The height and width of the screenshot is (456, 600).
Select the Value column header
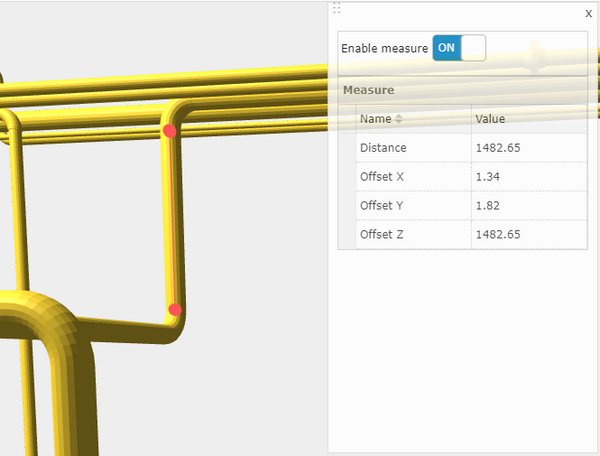[490, 119]
